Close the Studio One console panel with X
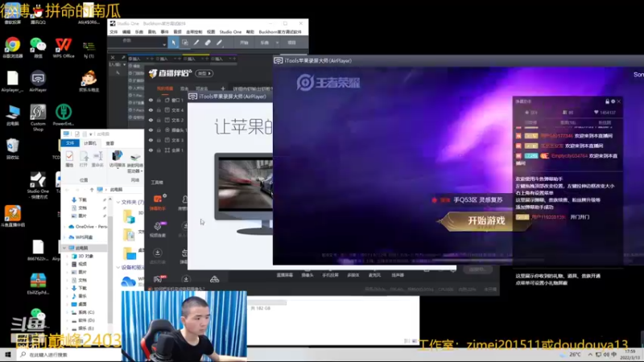Viewport: 644px width, 362px height. [x=113, y=58]
